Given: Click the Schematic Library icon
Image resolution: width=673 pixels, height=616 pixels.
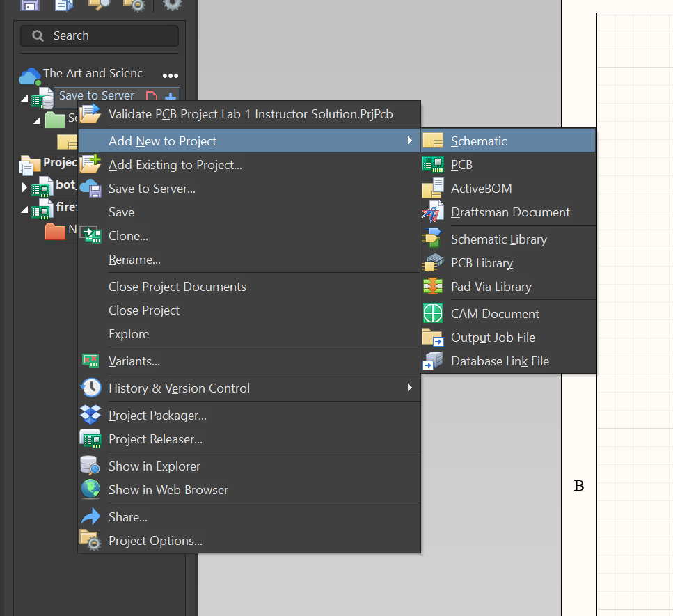Looking at the screenshot, I should (433, 239).
